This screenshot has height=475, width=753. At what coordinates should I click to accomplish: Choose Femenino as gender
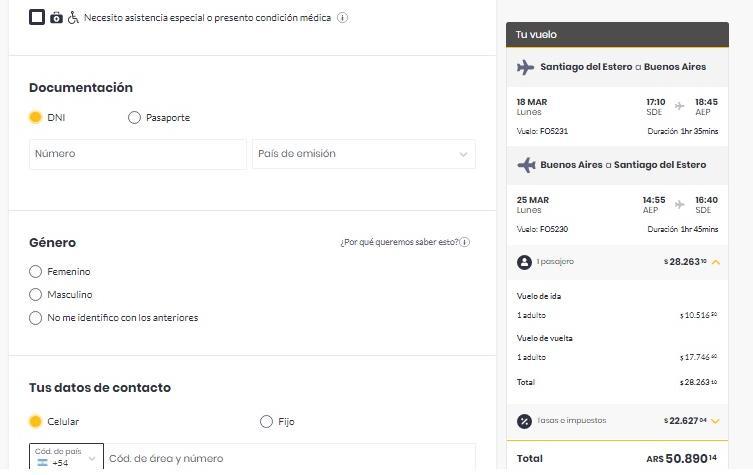[x=36, y=272]
